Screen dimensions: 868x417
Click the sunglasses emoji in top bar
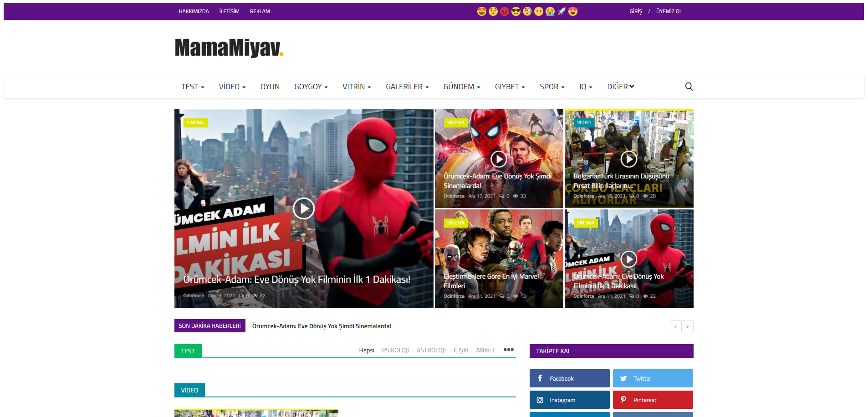click(515, 11)
